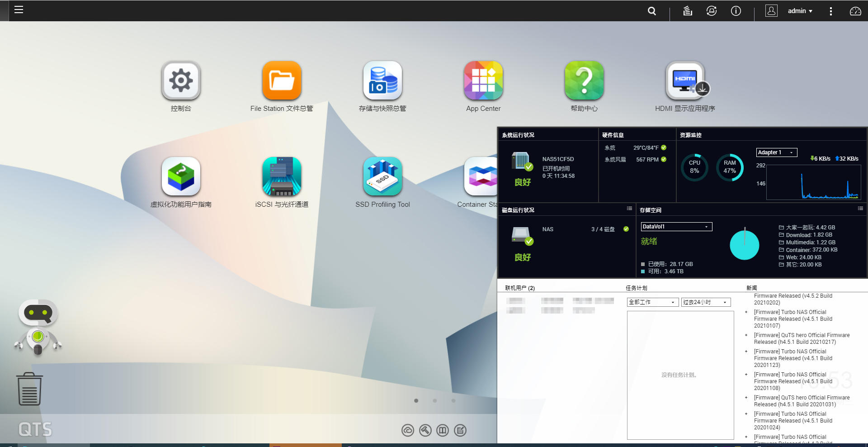The width and height of the screenshot is (868, 447).
Task: Click the Qboti robot assistant
Action: point(38,327)
